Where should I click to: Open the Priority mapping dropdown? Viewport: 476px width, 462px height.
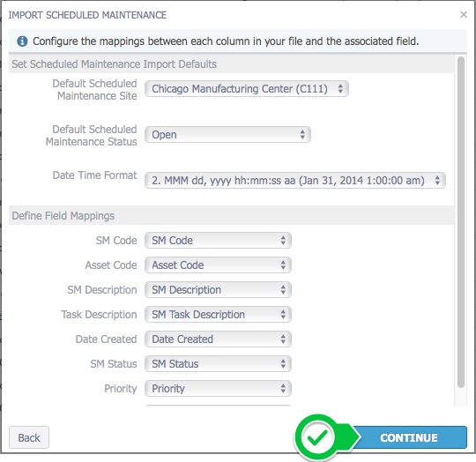click(x=218, y=389)
